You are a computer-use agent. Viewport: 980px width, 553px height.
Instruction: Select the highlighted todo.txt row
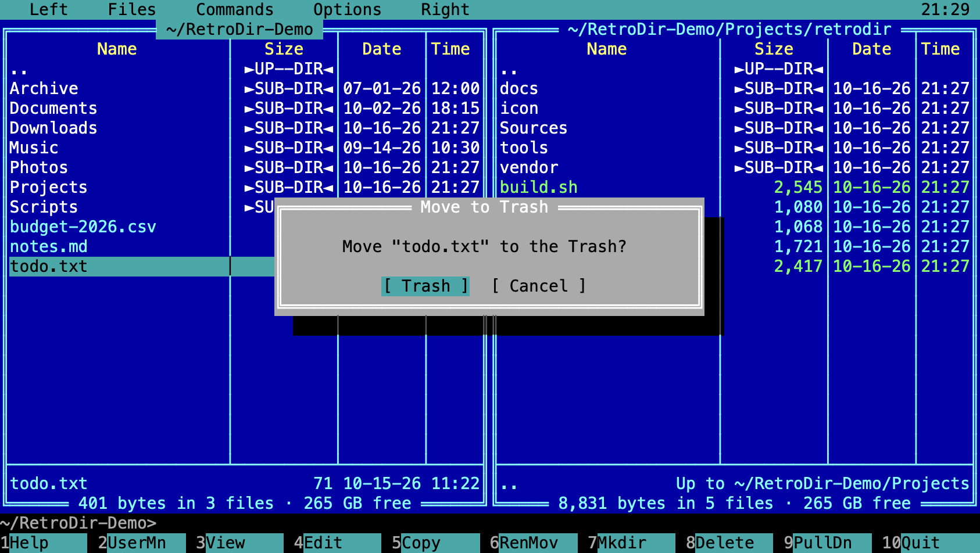click(x=142, y=266)
